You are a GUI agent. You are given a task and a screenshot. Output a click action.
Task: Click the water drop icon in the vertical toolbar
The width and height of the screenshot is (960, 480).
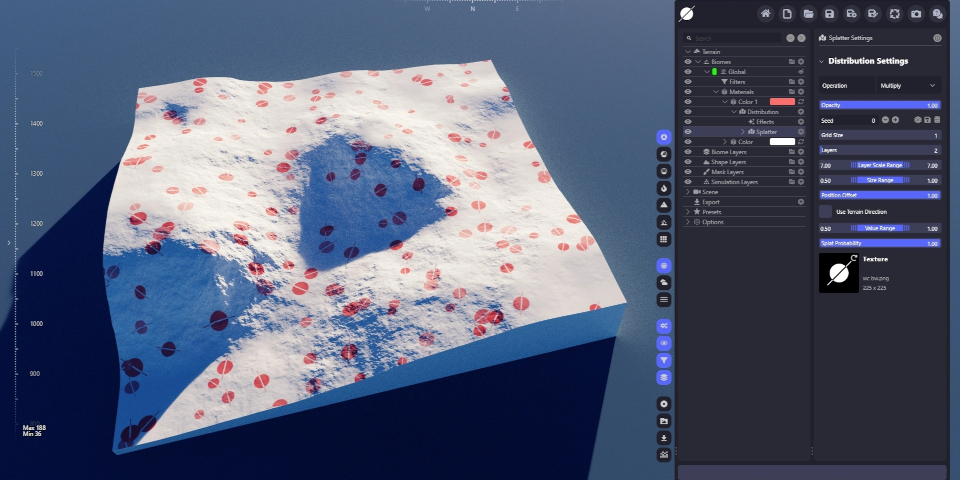663,188
